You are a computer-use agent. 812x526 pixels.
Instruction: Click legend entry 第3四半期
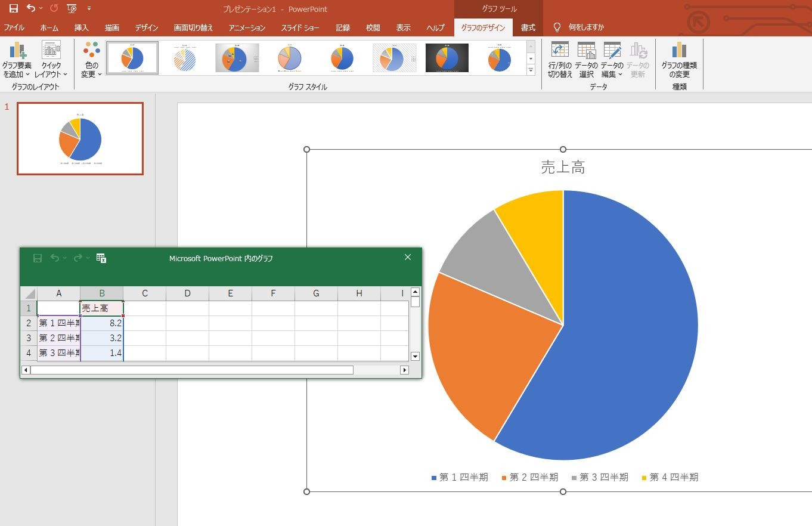600,477
